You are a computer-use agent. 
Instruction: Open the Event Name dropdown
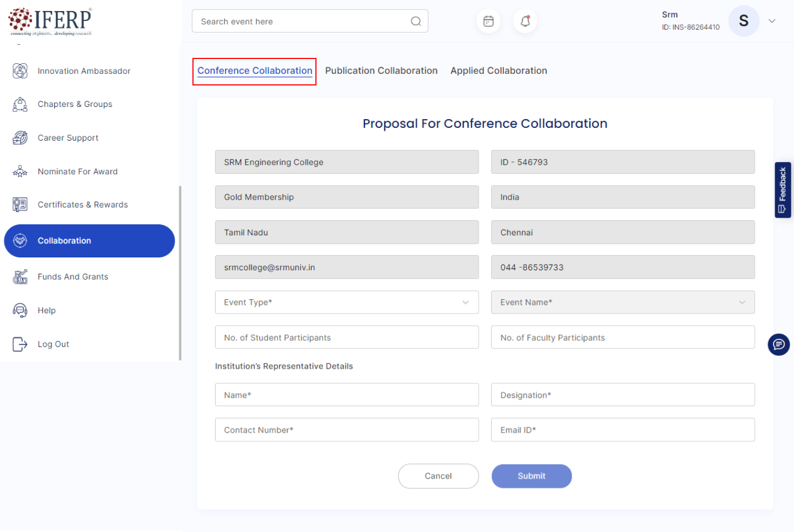point(622,302)
